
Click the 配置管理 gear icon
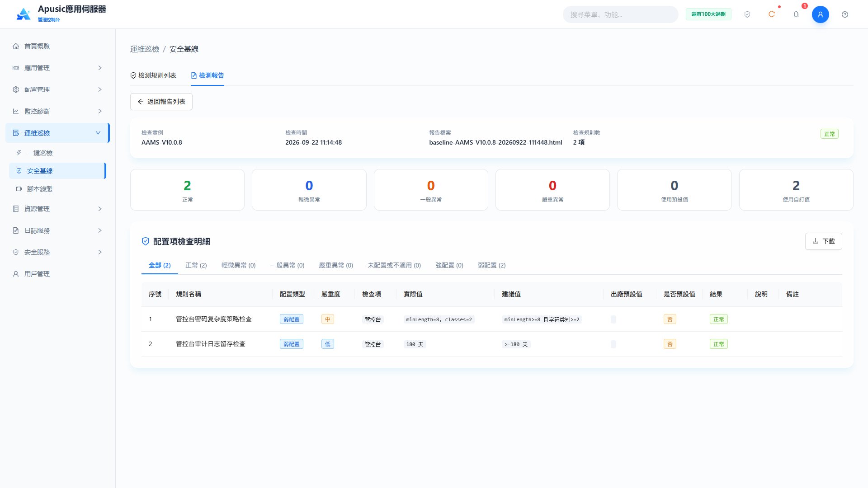click(16, 89)
